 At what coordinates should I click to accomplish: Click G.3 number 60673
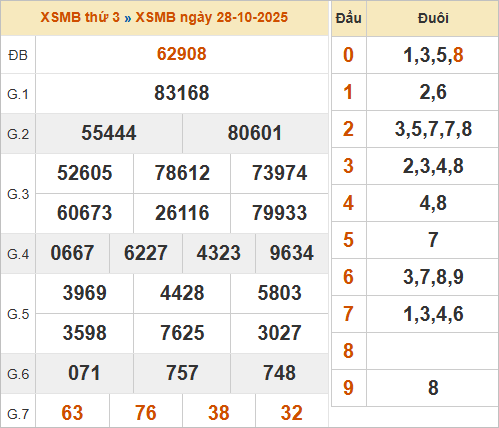[x=84, y=213]
